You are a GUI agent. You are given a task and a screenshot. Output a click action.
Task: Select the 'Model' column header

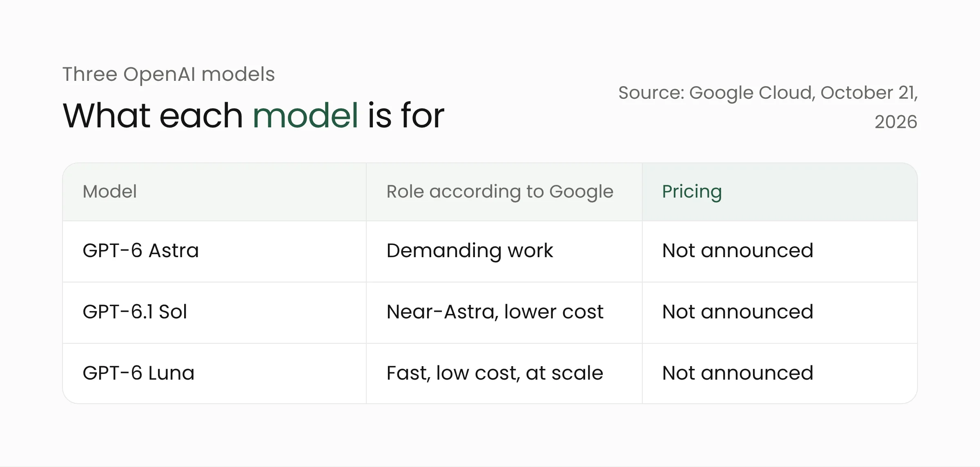[x=214, y=192]
